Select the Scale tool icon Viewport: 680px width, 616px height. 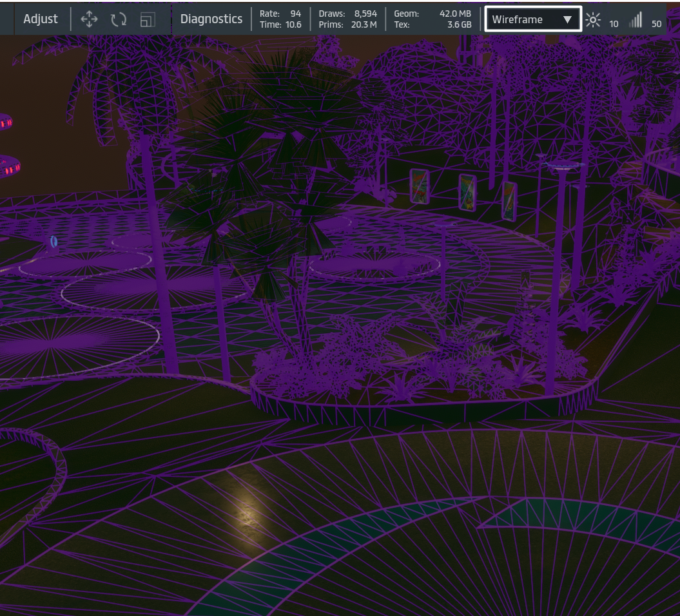click(x=148, y=20)
